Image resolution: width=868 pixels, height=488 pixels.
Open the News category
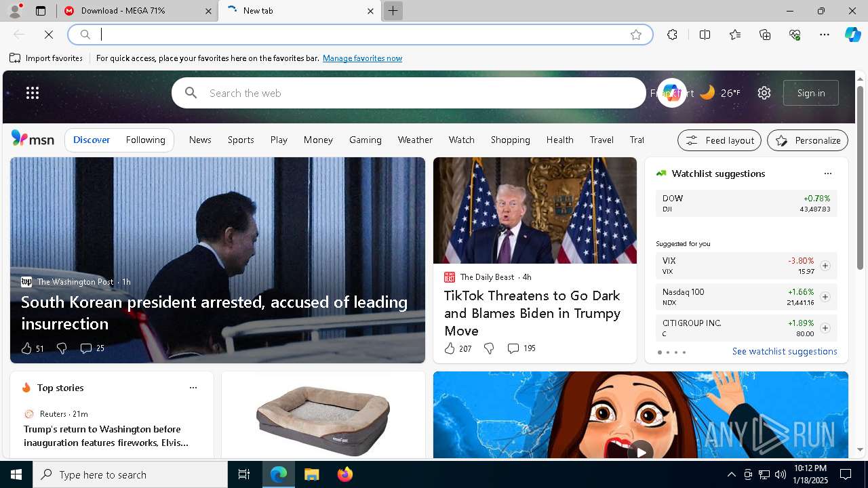click(x=200, y=140)
